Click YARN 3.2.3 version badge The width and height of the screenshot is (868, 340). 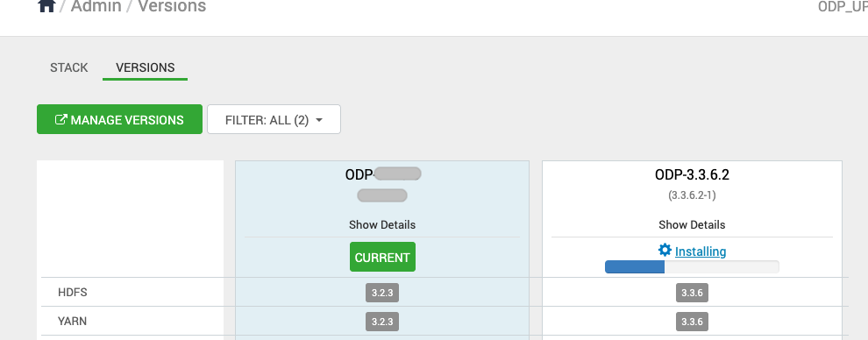(x=382, y=322)
